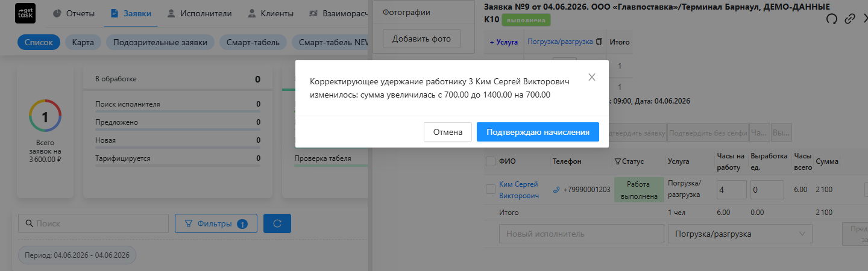Open the Исполнители tab
Image resolution: width=868 pixels, height=271 pixels.
tap(200, 13)
